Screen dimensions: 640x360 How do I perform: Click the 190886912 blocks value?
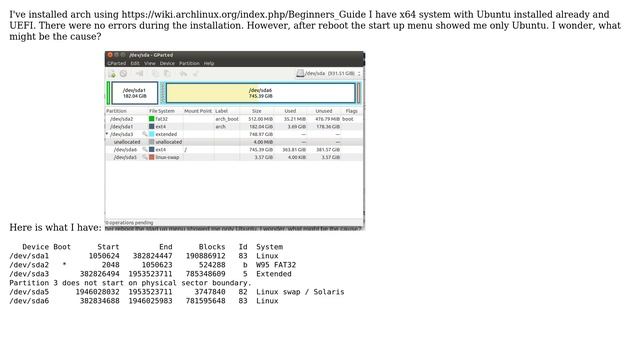pyautogui.click(x=205, y=256)
